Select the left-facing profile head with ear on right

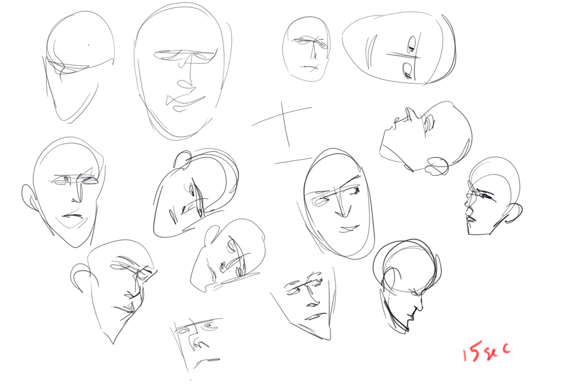(x=492, y=197)
